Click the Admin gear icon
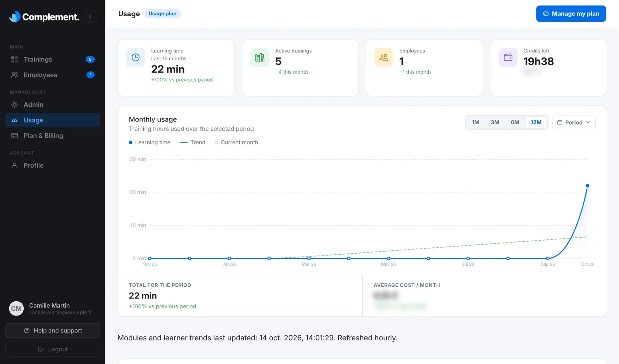This screenshot has height=364, width=619. pyautogui.click(x=15, y=105)
